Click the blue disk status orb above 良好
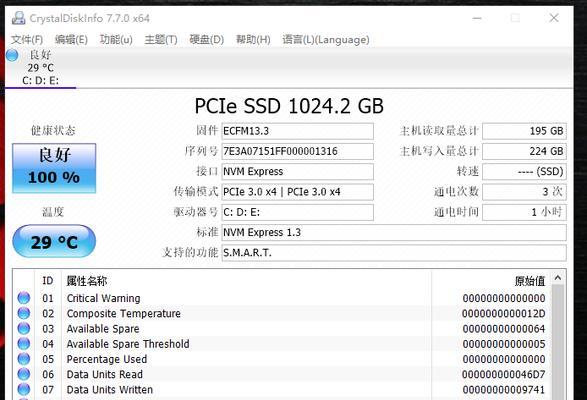The width and height of the screenshot is (587, 400). click(12, 55)
